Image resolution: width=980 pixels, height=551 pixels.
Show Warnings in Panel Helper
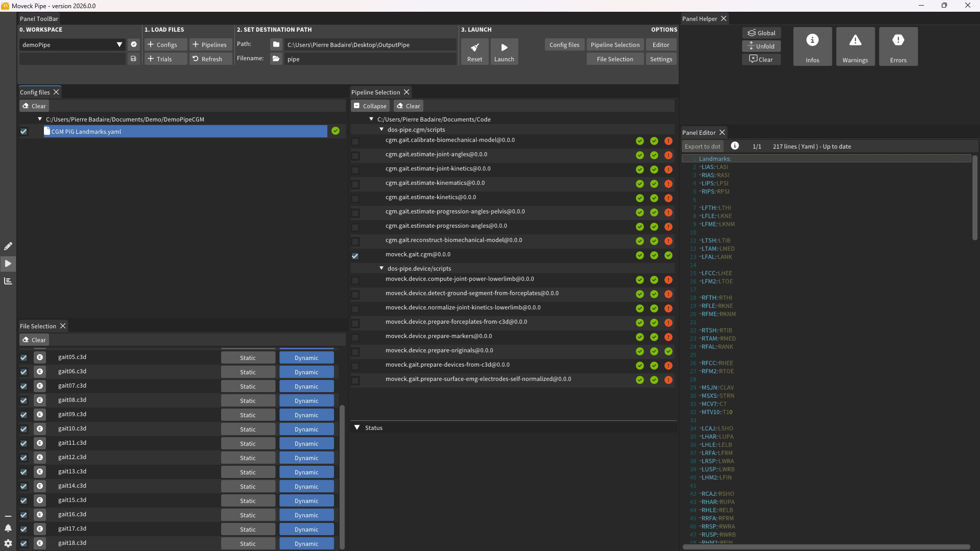pos(855,46)
